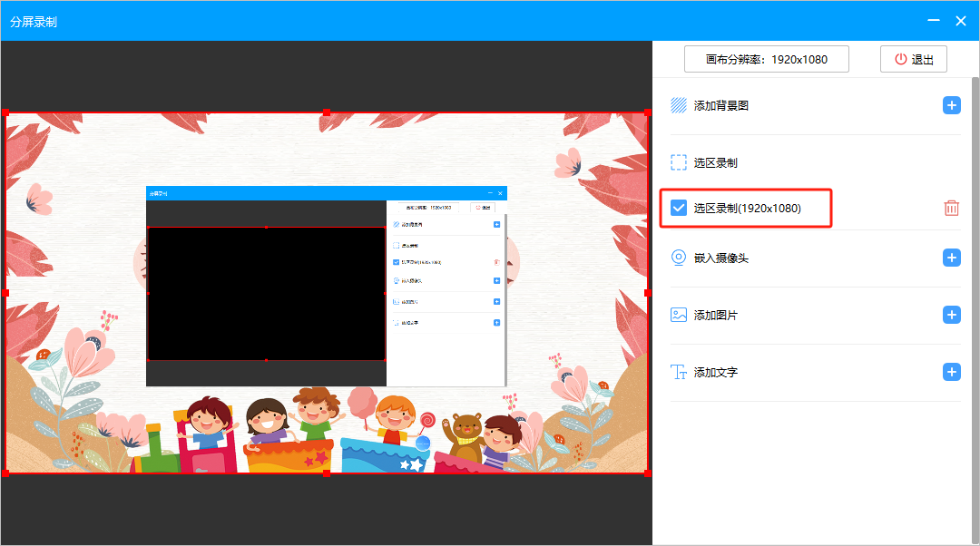Click the bottom-right corner resize handle
The height and width of the screenshot is (546, 980).
point(647,473)
